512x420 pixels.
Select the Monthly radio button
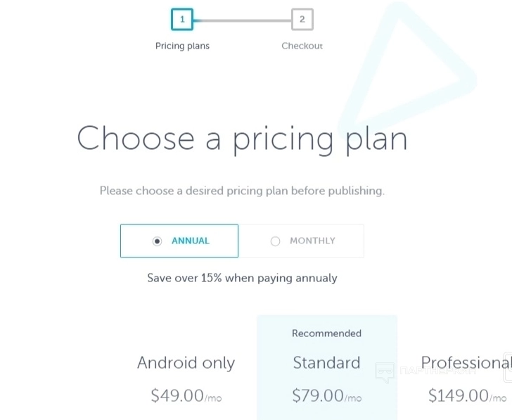[275, 241]
